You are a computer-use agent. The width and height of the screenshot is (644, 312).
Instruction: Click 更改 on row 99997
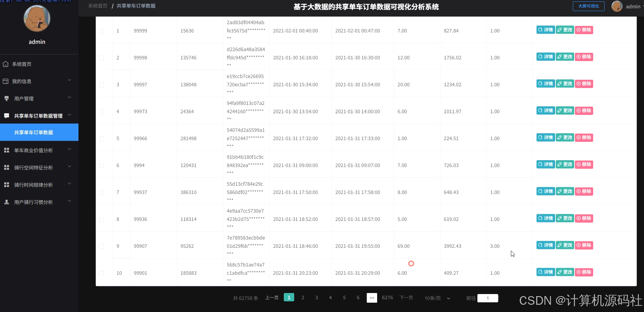click(x=565, y=84)
